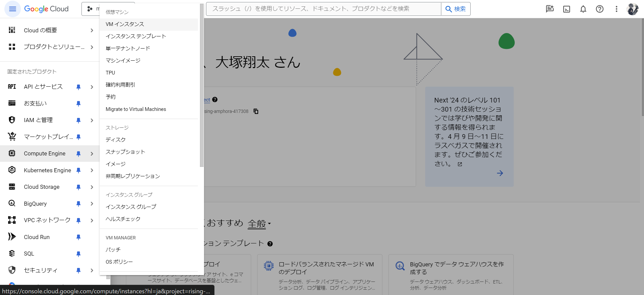Open the project selector box
644x295 pixels.
coord(91,9)
